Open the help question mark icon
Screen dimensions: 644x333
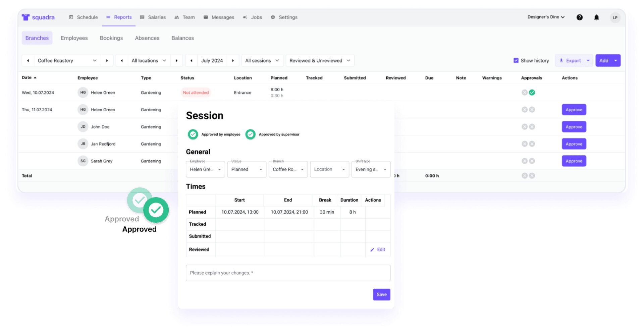click(579, 17)
